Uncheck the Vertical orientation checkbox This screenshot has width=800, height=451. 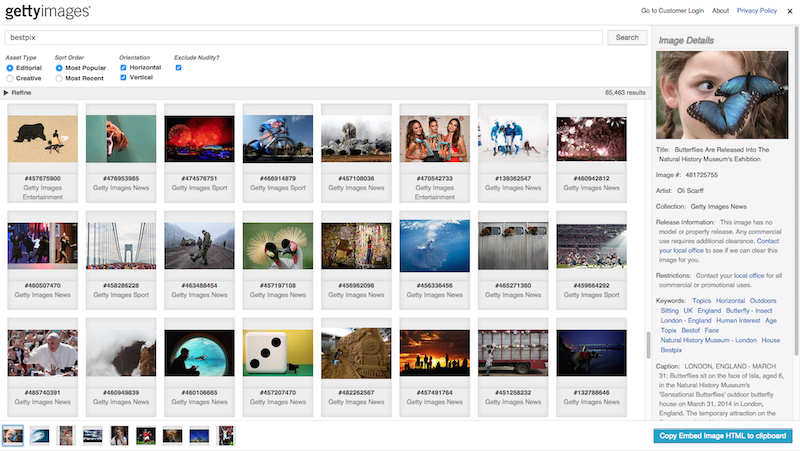coord(124,78)
